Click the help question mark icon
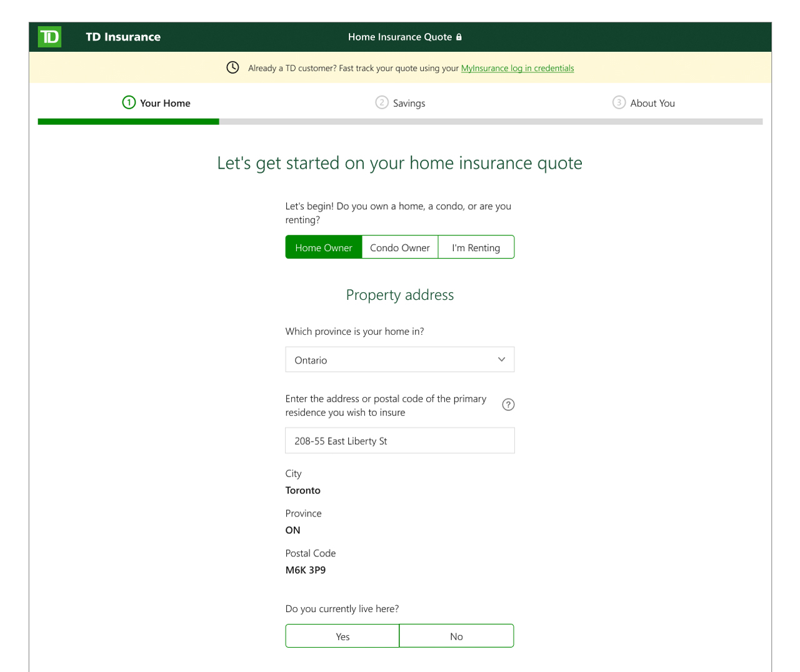The image size is (800, 672). click(x=508, y=405)
